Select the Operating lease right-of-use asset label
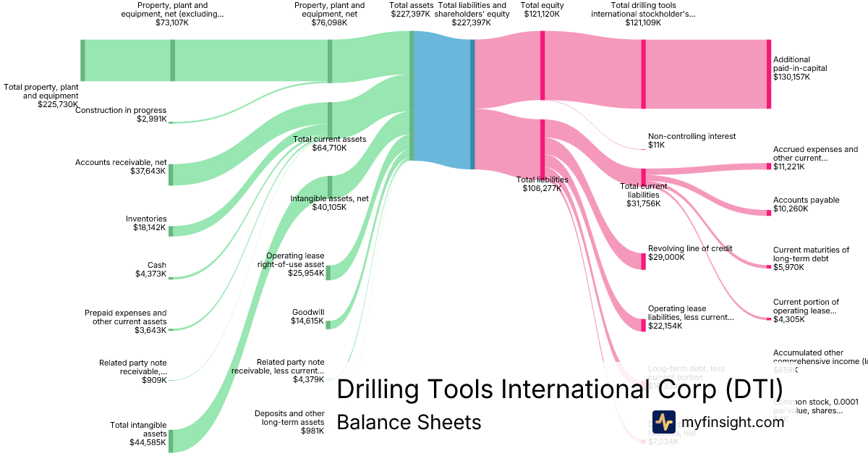Image resolution: width=868 pixels, height=456 pixels. click(x=294, y=264)
